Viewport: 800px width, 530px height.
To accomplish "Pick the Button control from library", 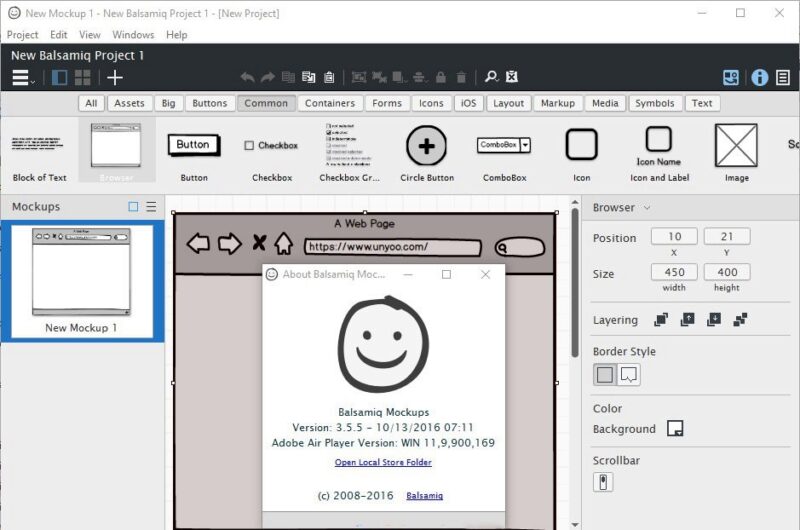I will pos(194,152).
